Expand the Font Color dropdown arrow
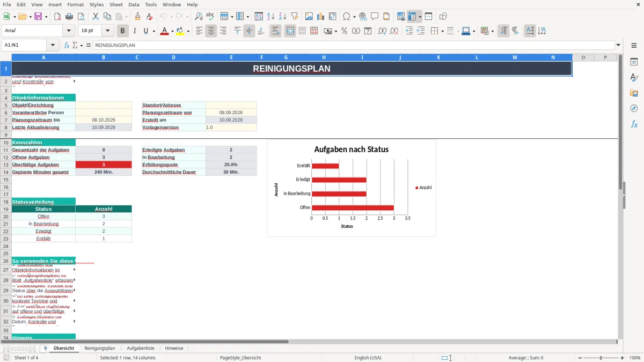 coord(172,31)
